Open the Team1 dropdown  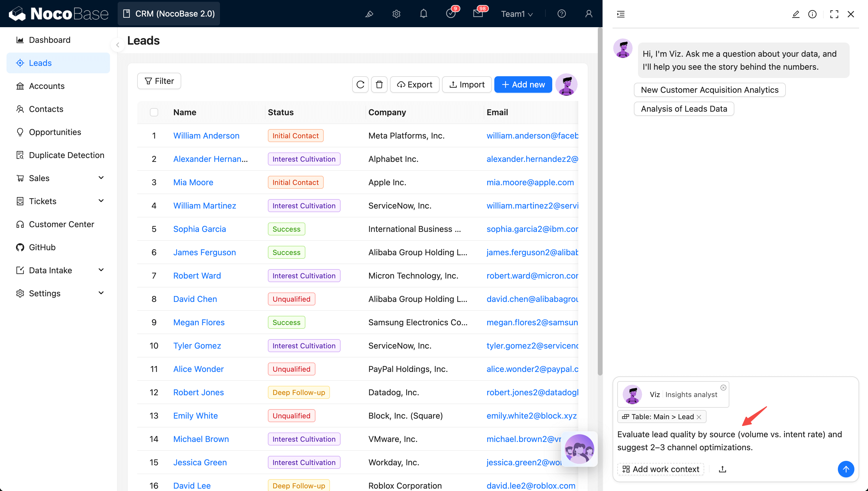pos(516,14)
